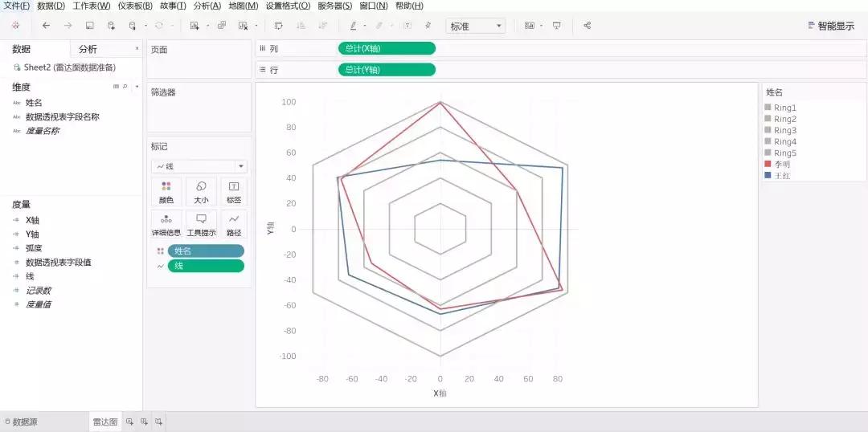Open the dropdown arrow next to the new worksheet icon
868x432 pixels.
coord(207,26)
